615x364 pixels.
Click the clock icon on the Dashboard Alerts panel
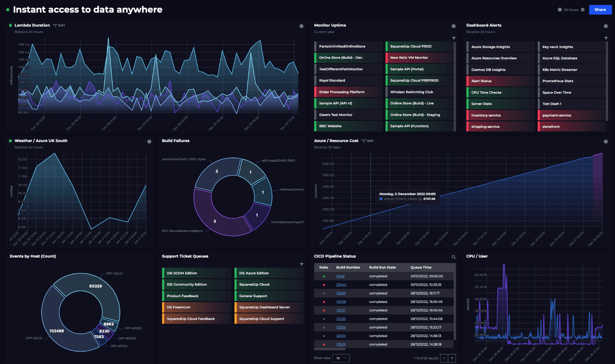pyautogui.click(x=605, y=26)
